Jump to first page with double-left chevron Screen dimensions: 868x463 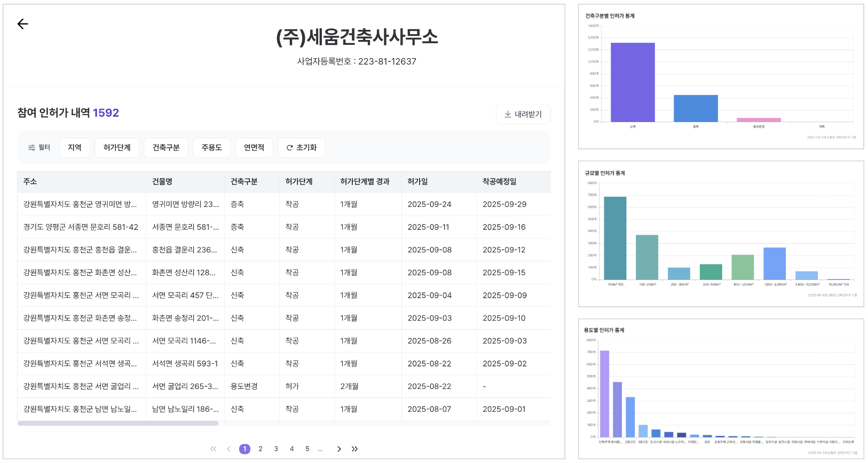214,449
